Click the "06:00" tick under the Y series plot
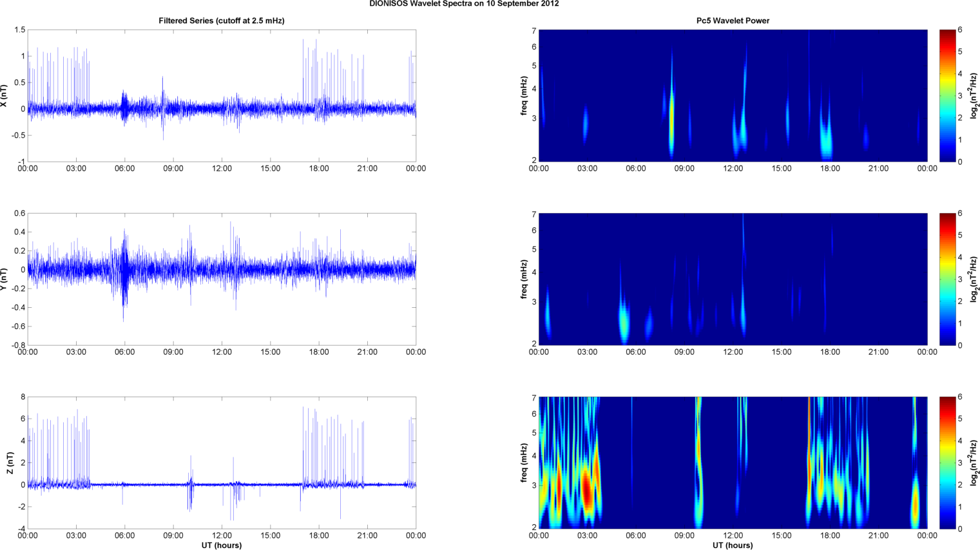Viewport: 980px width, 550px height. click(x=124, y=352)
